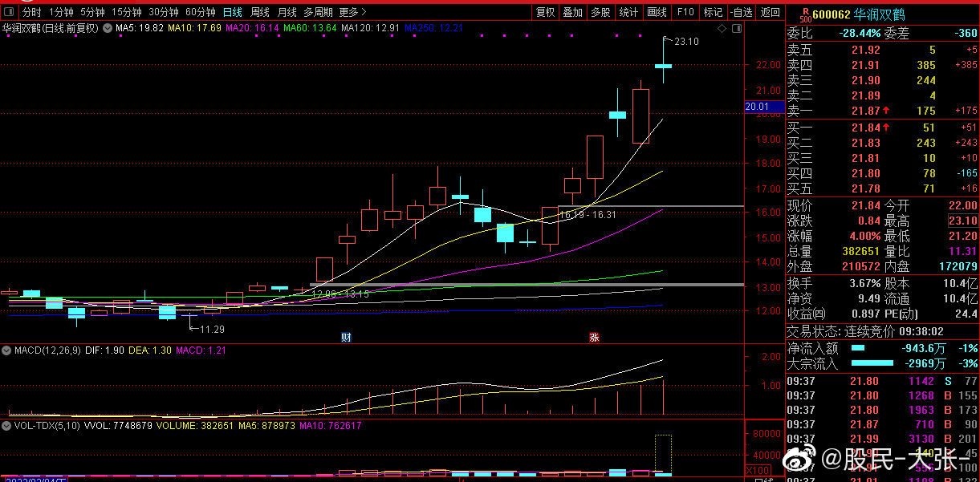Open the MACD indicator dropdown arrow
Viewport: 980px width, 482px height.
(6, 350)
